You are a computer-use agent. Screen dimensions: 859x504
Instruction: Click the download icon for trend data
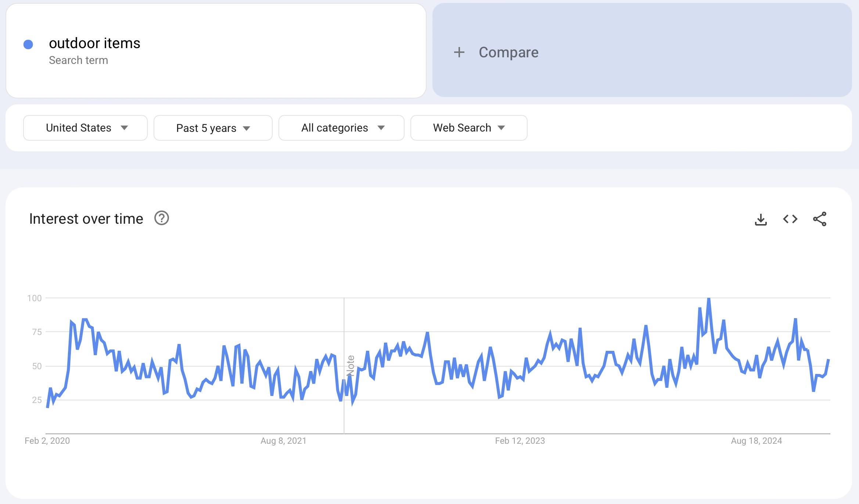761,219
